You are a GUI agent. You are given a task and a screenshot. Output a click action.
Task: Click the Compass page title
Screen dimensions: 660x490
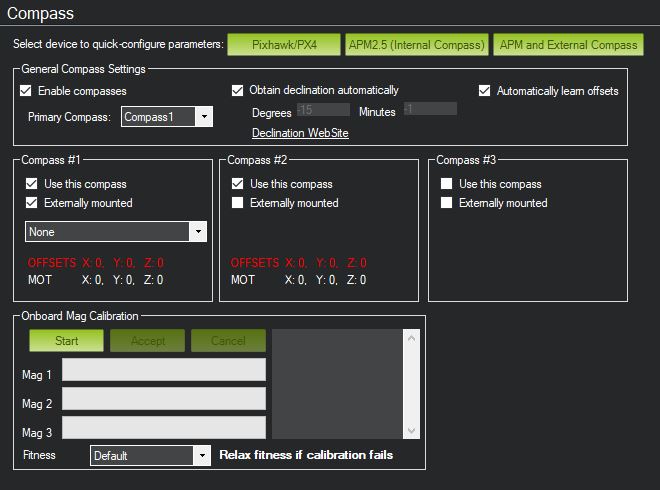40,13
